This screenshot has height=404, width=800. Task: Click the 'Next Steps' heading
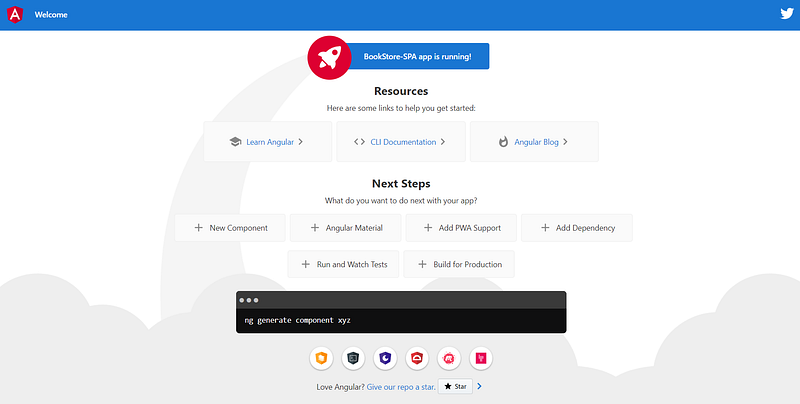401,184
